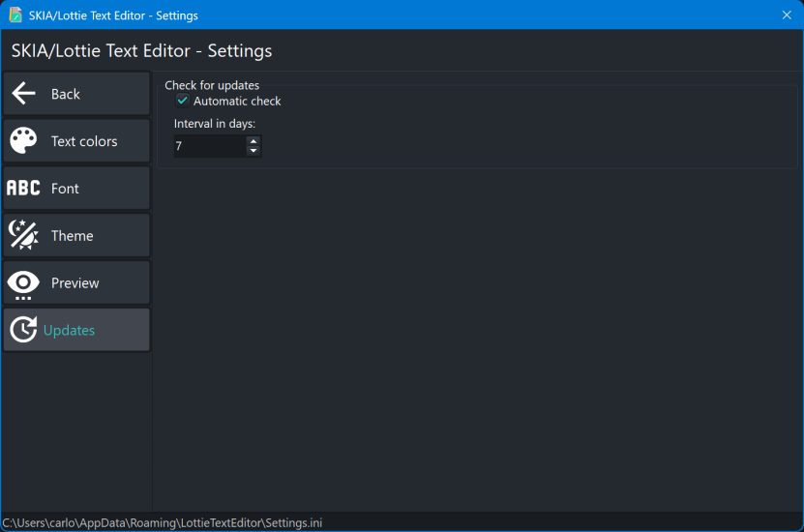Image resolution: width=804 pixels, height=532 pixels.
Task: Click the Settings.ini path in status bar
Action: pos(163,522)
